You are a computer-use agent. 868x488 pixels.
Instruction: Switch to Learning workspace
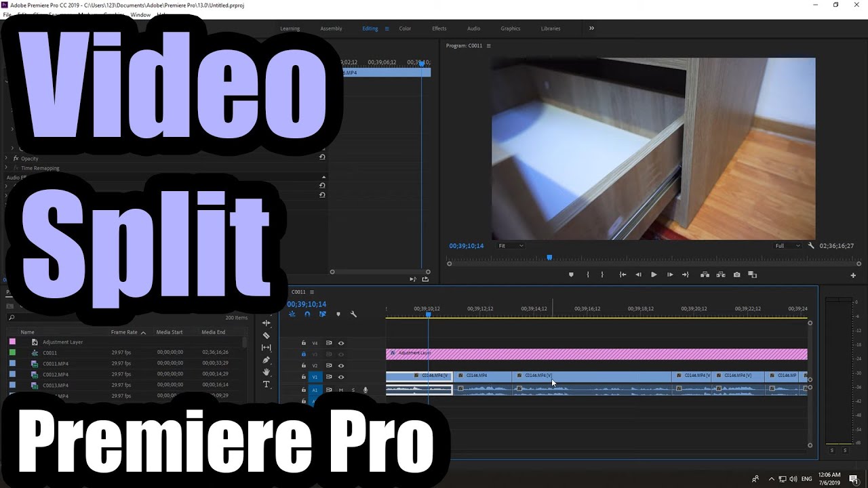coord(290,28)
